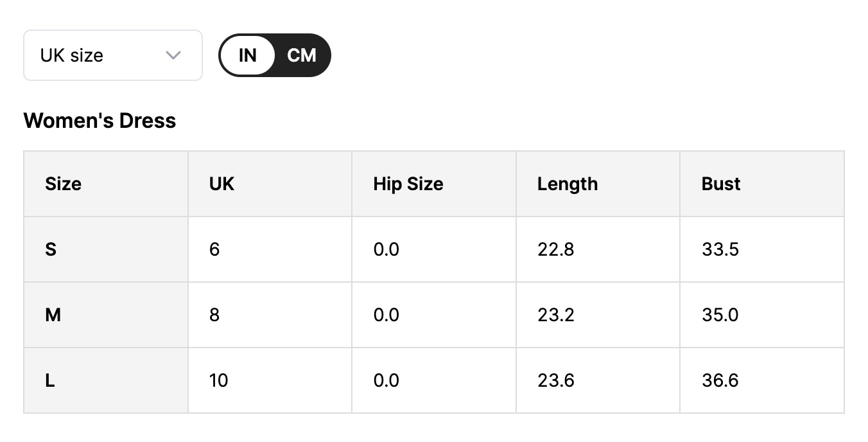Click the chevron arrow in size selector
This screenshot has height=442, width=868.
tap(173, 55)
